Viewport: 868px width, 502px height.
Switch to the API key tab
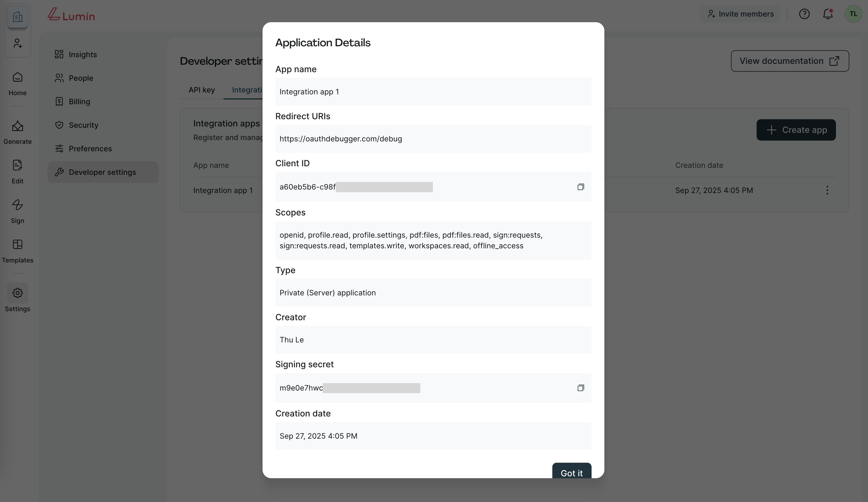click(x=201, y=90)
